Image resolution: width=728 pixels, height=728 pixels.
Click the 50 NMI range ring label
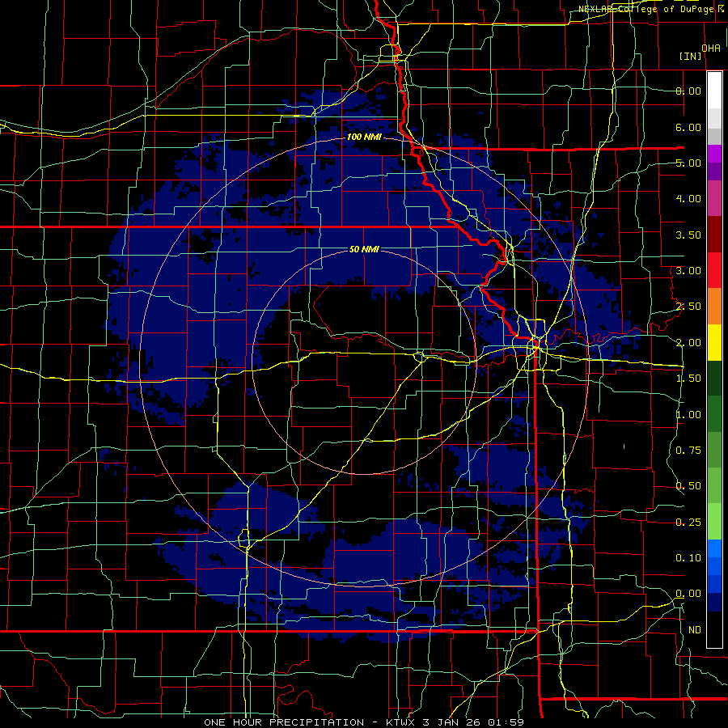[x=364, y=249]
